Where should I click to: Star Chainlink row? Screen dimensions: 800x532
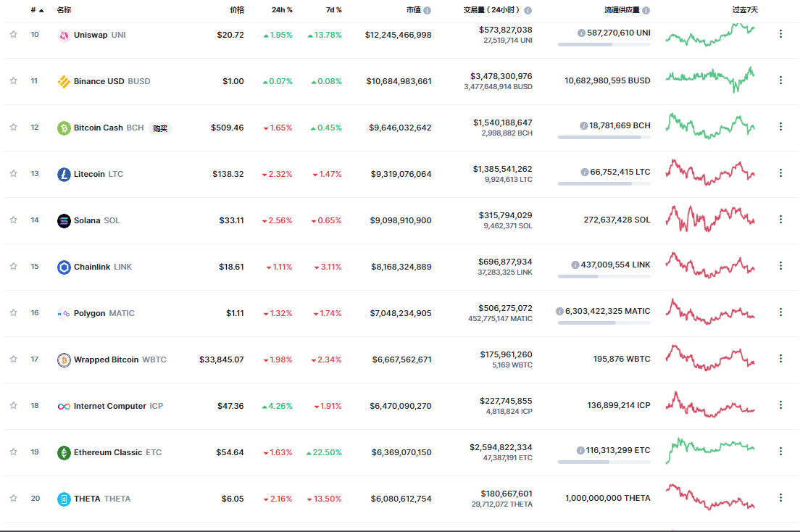coord(13,267)
